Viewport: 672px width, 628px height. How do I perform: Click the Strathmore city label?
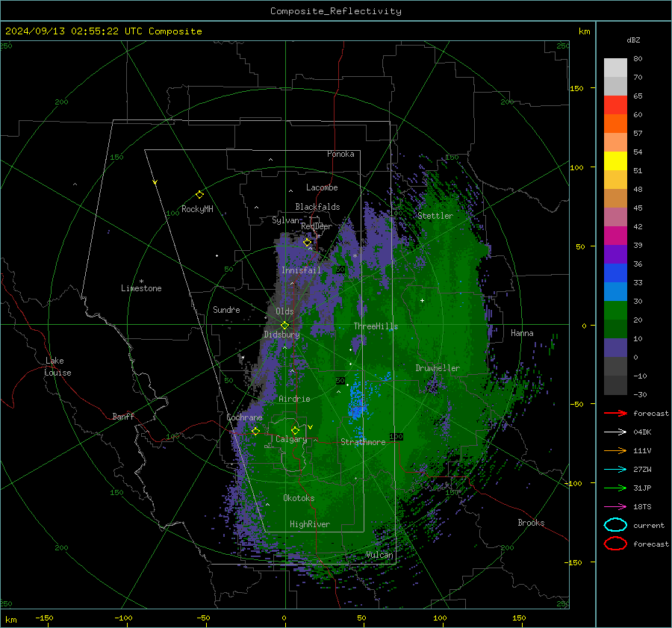click(363, 442)
